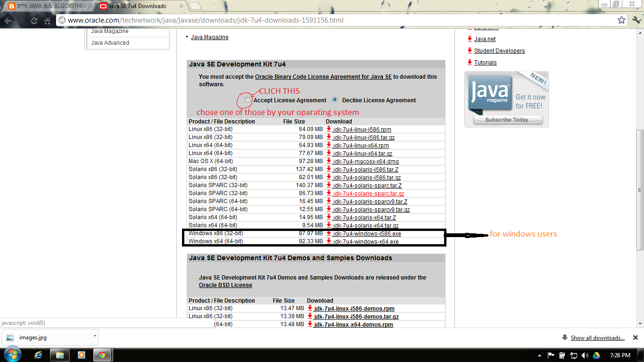Click the page vertical scrollbar thumb
The width and height of the screenshot is (644, 362).
tap(640, 189)
